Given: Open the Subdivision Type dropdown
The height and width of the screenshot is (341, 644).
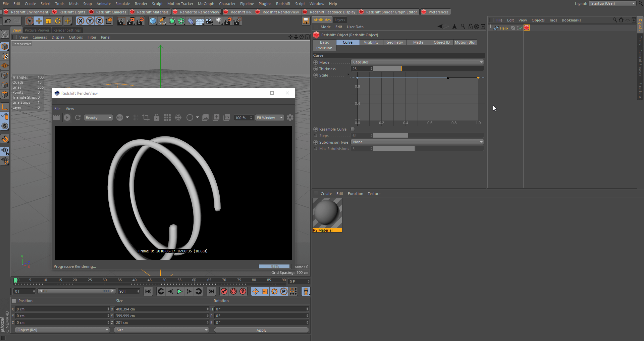Looking at the screenshot, I should pos(417,142).
